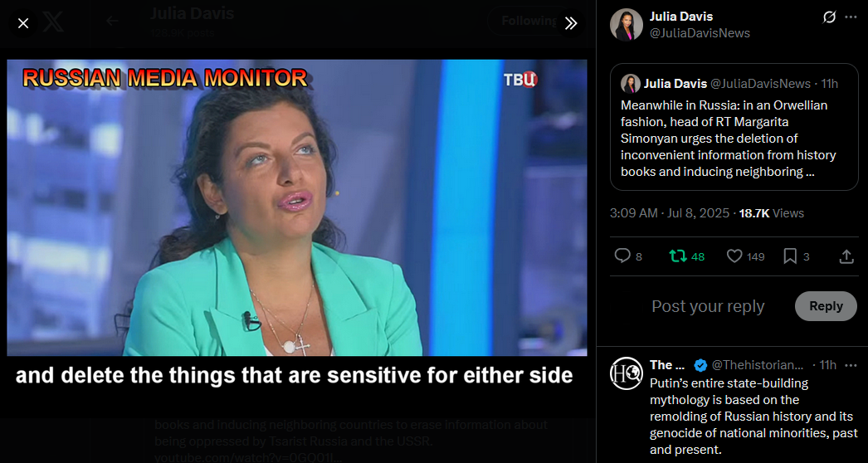Click the verified badge on the reply
The image size is (868, 463).
click(700, 365)
